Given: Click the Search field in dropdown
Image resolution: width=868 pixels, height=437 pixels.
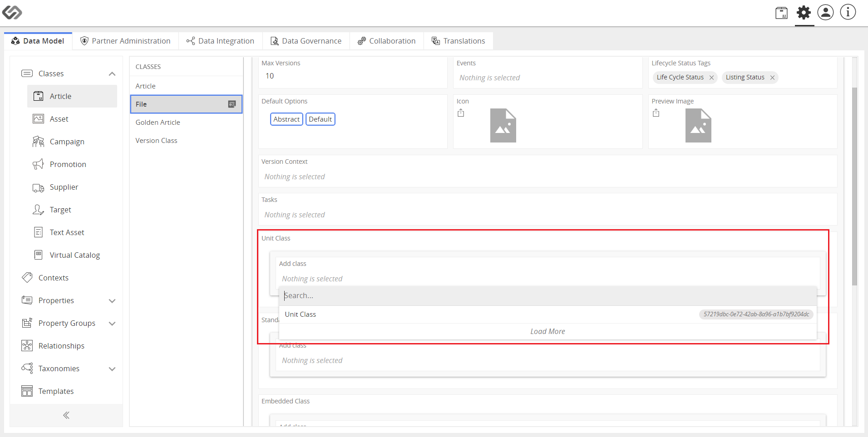Looking at the screenshot, I should coord(547,296).
